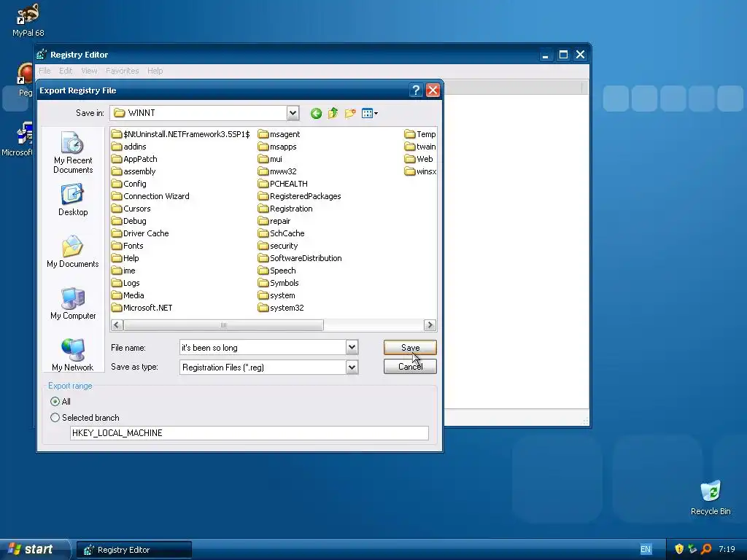Select the Cursors folder

[x=131, y=209]
